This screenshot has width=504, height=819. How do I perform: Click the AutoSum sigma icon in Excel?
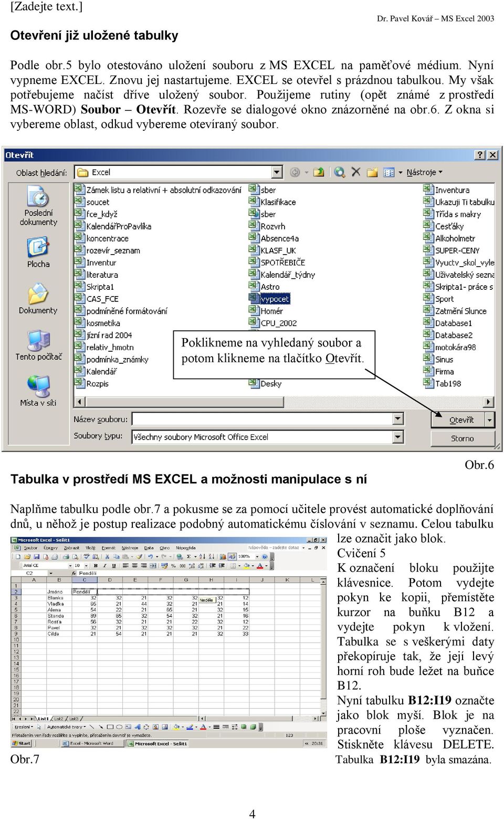coord(189,556)
